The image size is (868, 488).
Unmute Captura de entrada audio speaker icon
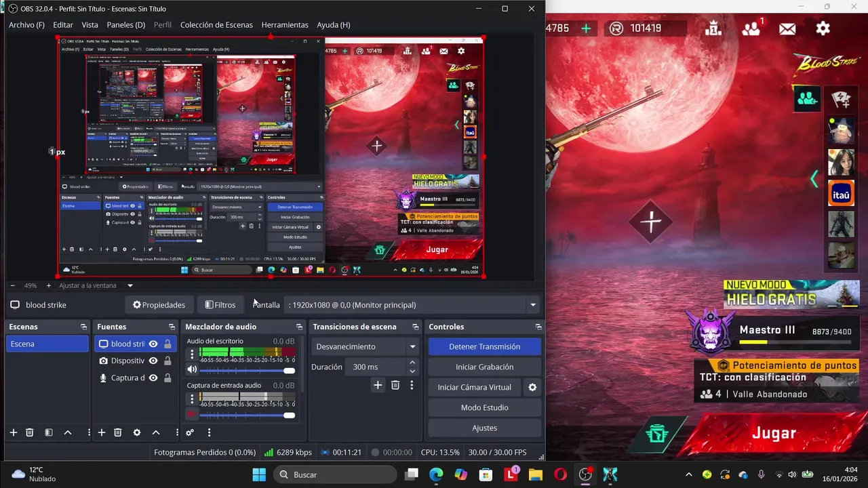192,414
